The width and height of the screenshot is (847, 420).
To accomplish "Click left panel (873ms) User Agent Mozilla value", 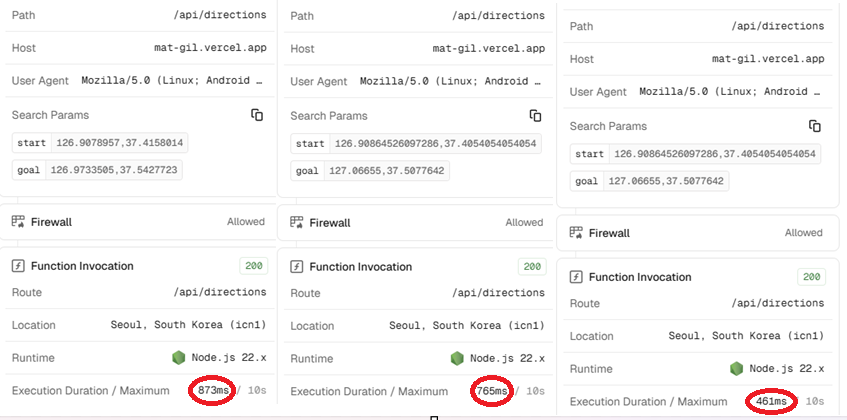I will 173,80.
